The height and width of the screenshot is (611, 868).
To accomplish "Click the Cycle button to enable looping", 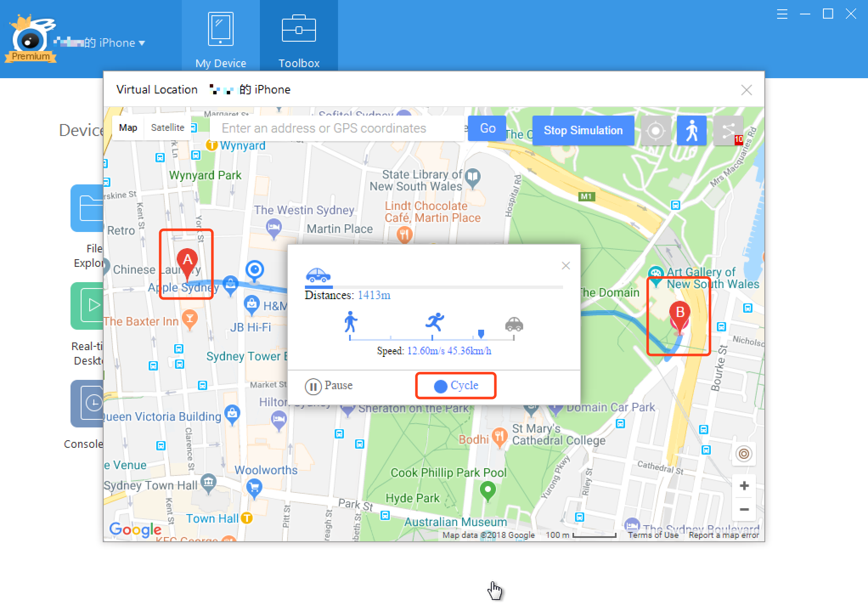I will pyautogui.click(x=456, y=385).
